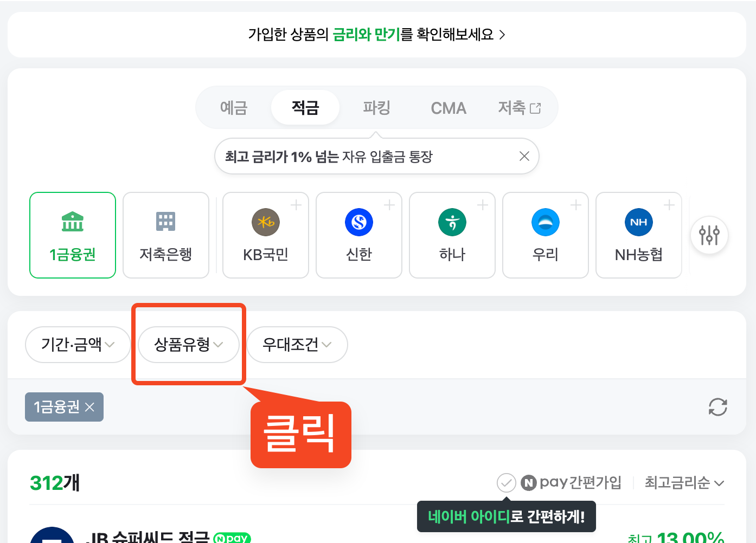Select the 1금융권 bank category card
Viewport: 756px width, 543px height.
tap(73, 235)
